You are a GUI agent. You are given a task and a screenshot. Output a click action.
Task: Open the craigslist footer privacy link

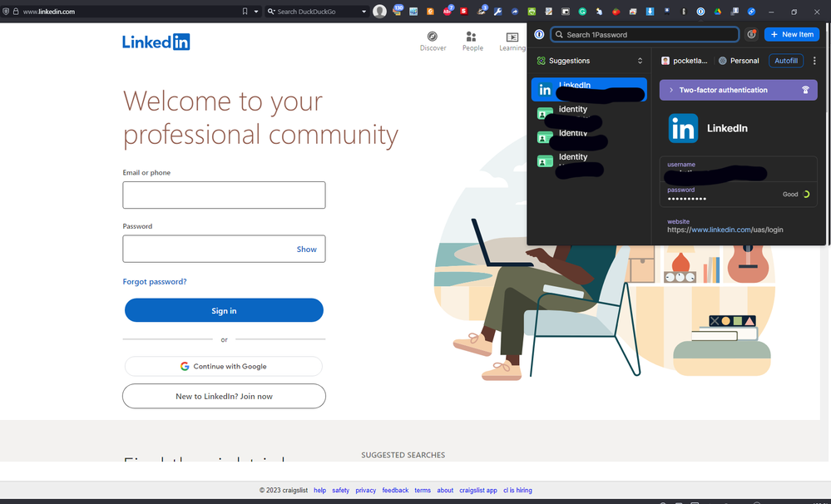tap(366, 490)
